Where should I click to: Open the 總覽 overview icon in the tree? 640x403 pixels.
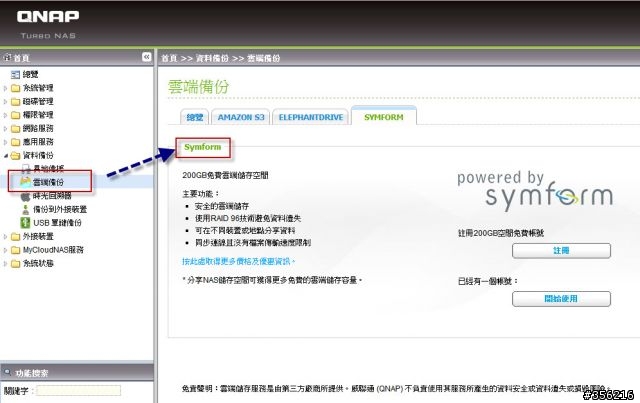pyautogui.click(x=16, y=74)
